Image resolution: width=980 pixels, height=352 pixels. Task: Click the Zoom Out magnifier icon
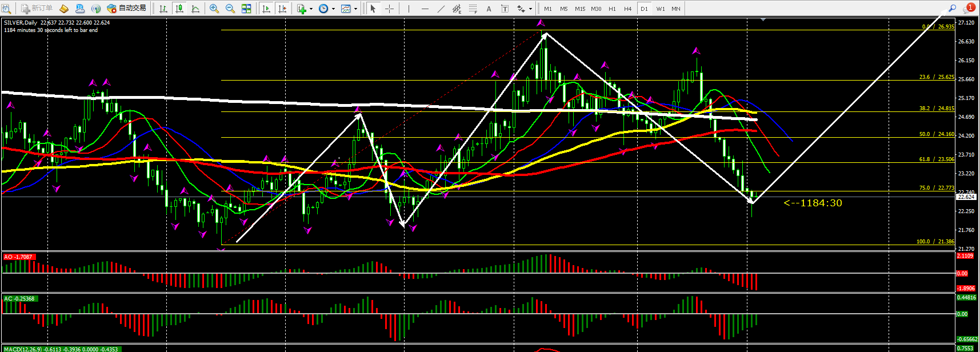pos(230,9)
